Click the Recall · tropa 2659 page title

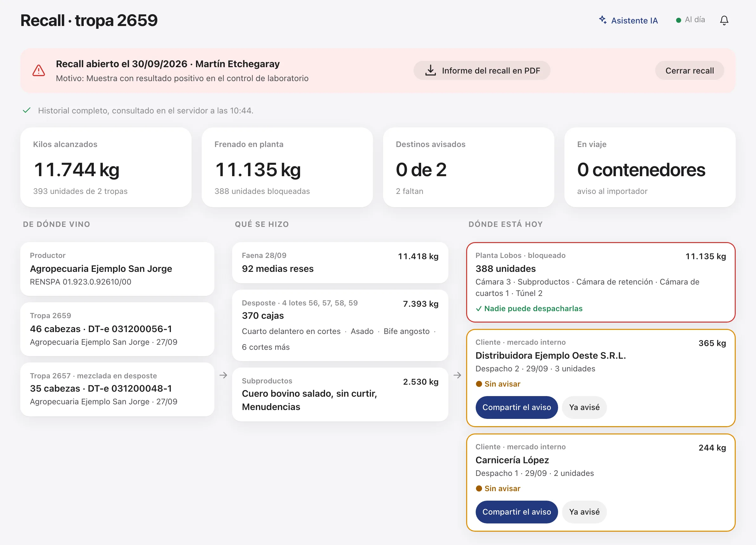pyautogui.click(x=89, y=20)
